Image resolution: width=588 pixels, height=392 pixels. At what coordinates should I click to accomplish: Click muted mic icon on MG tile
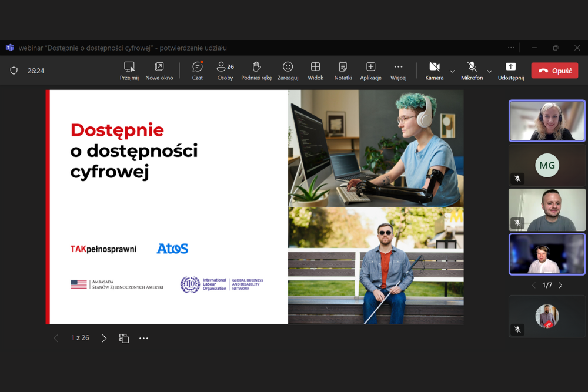tap(517, 179)
